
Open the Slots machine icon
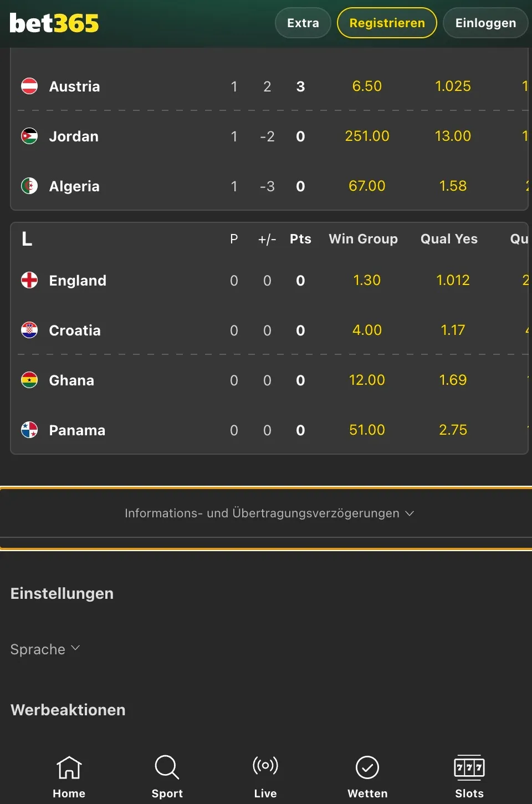[469, 767]
